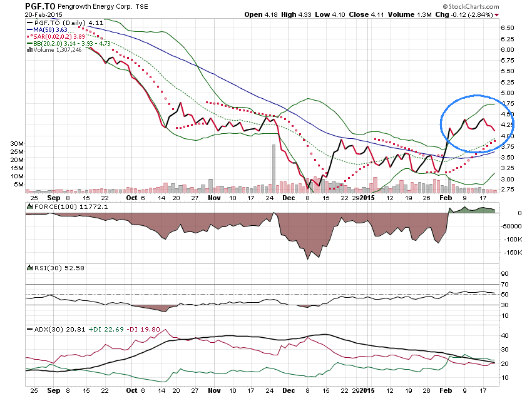Screen dimensions: 532x396
Task: Click the 30M volume axis label
Action: pyautogui.click(x=17, y=143)
